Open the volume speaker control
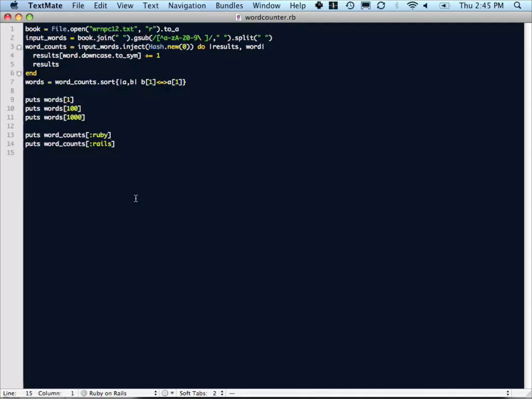The height and width of the screenshot is (399, 532). click(x=425, y=5)
